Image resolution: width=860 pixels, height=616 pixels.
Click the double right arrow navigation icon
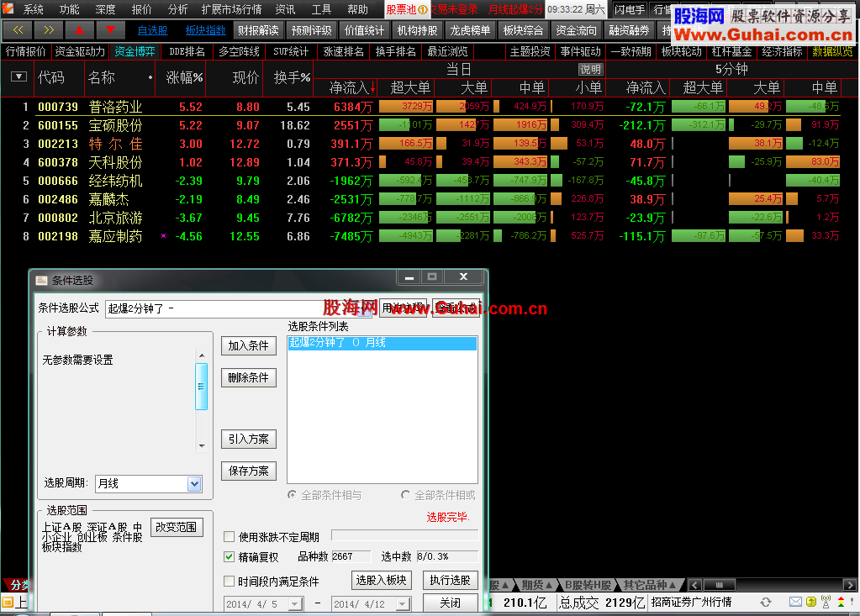point(48,30)
